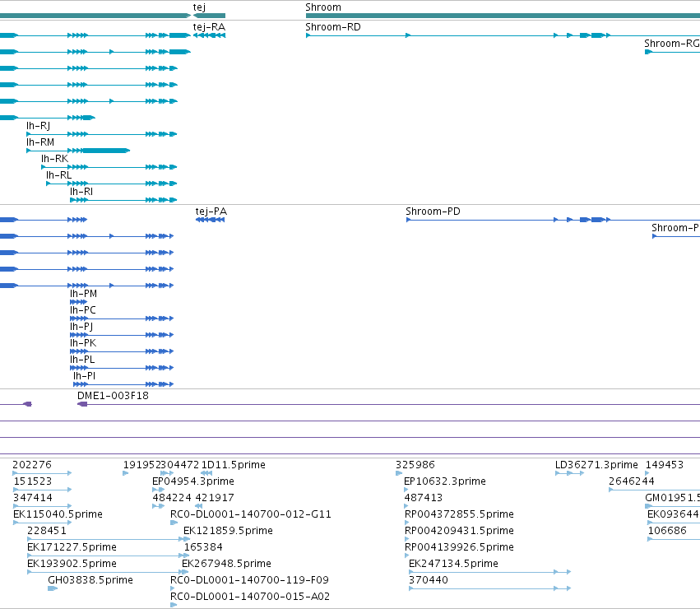Viewport: 700px width, 609px height.
Task: Select EST EK267948.5prime
Action: (x=226, y=564)
